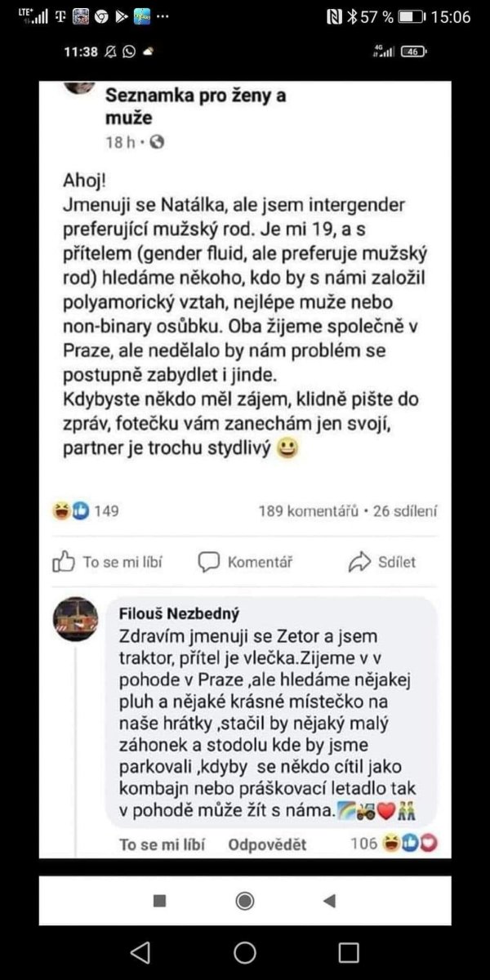Tap the small filled square in the inner screenshot
Screen dimensions: 490x980
[x=160, y=901]
